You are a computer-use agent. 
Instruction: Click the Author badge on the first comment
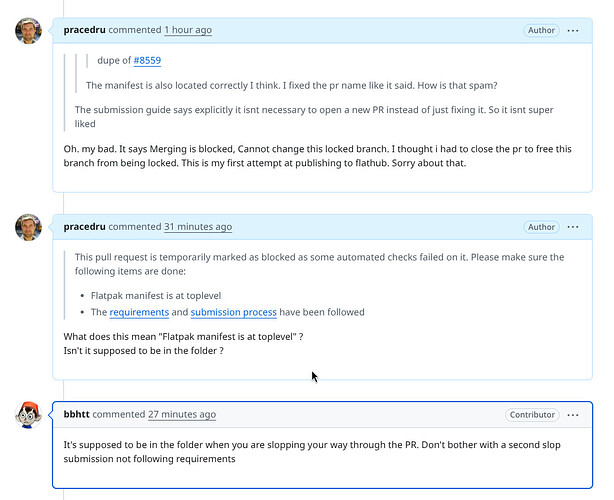pyautogui.click(x=541, y=30)
